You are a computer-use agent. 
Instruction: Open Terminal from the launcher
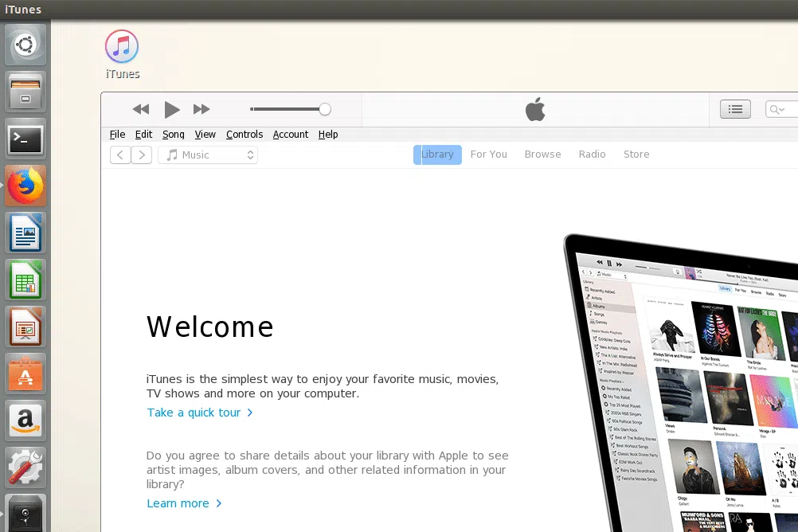pyautogui.click(x=26, y=139)
